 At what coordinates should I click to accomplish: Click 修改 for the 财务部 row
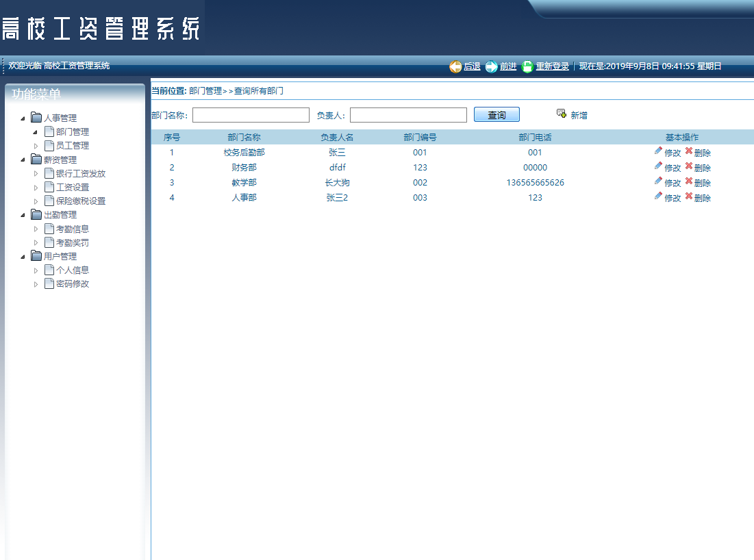[x=673, y=168]
